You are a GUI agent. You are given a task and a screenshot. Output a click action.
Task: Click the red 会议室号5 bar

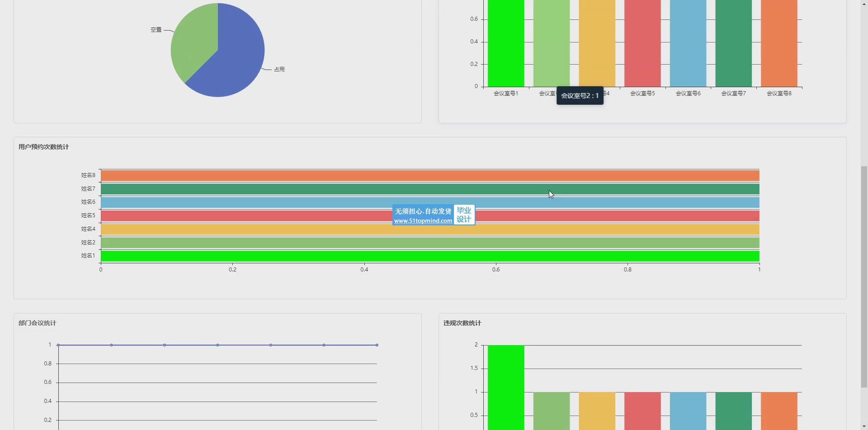642,45
